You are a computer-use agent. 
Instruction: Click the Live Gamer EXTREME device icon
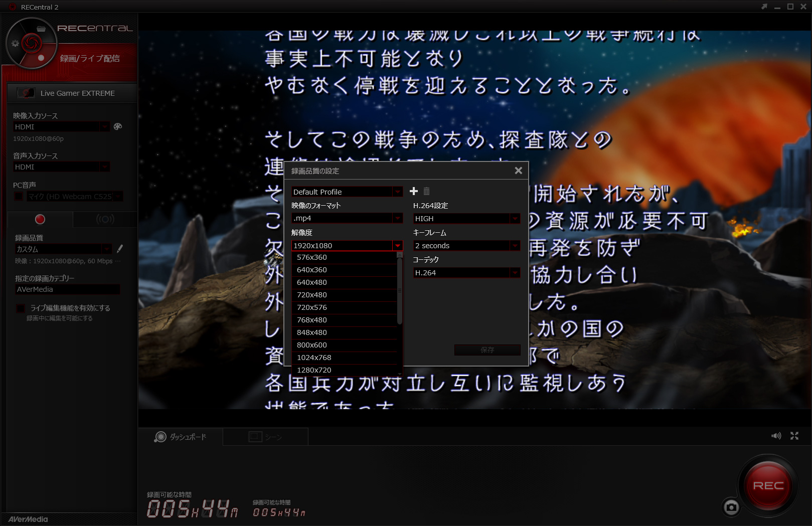pos(26,93)
